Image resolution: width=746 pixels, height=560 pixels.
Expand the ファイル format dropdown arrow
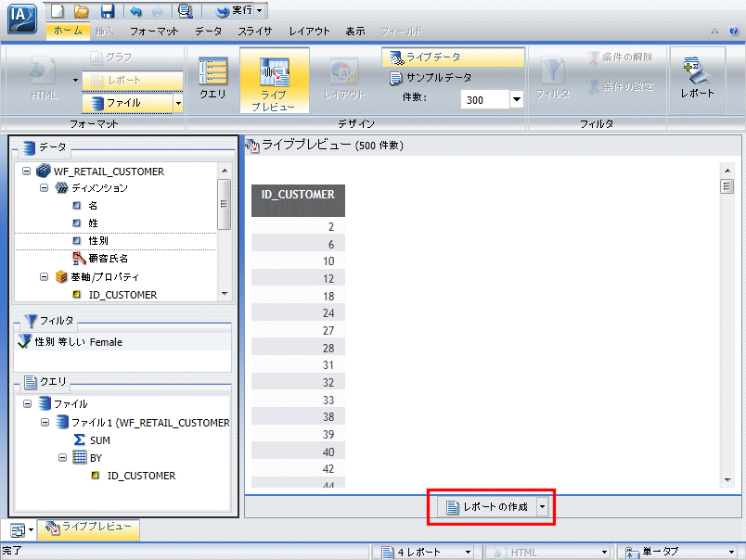coord(178,103)
